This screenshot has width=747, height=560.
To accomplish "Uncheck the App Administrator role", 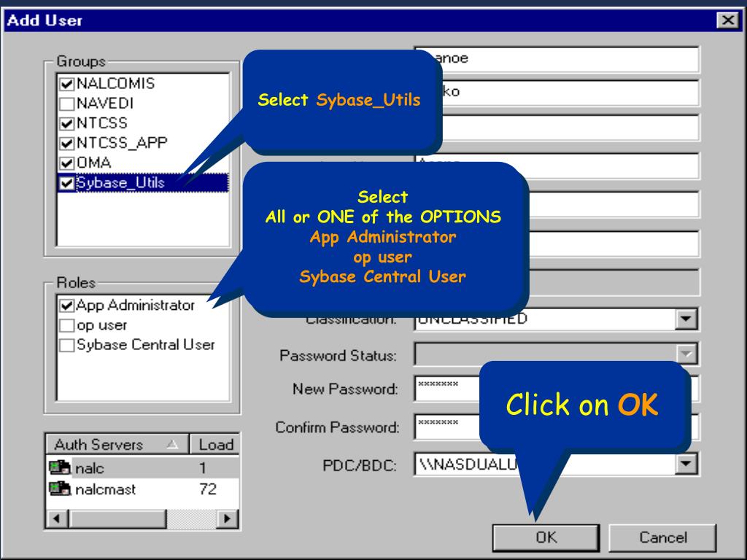I will tap(66, 306).
